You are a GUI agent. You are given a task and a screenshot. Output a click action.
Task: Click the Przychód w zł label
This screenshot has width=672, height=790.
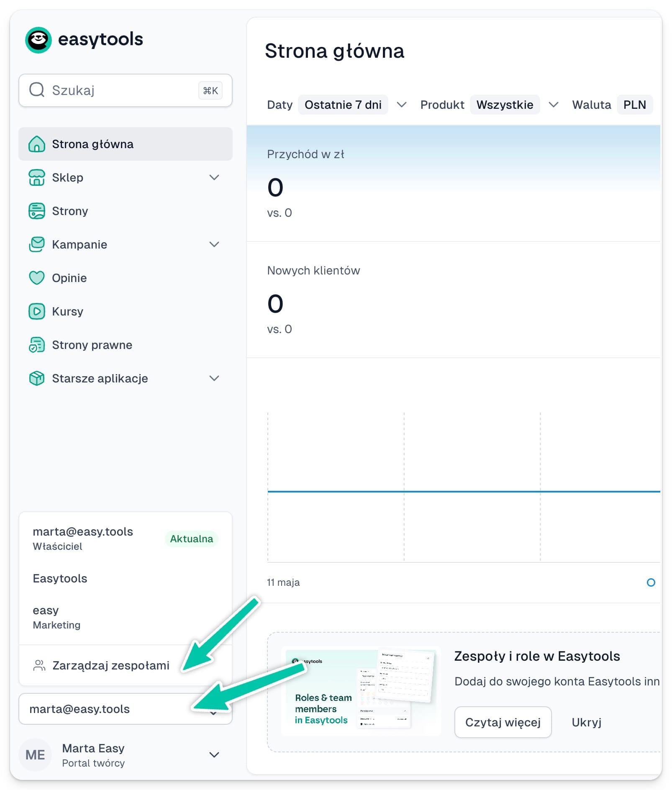[x=305, y=154]
